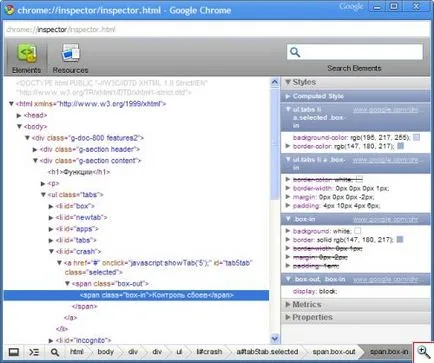The image size is (434, 363).
Task: Open stylesheet link beside .box-in rule
Action: point(385,219)
